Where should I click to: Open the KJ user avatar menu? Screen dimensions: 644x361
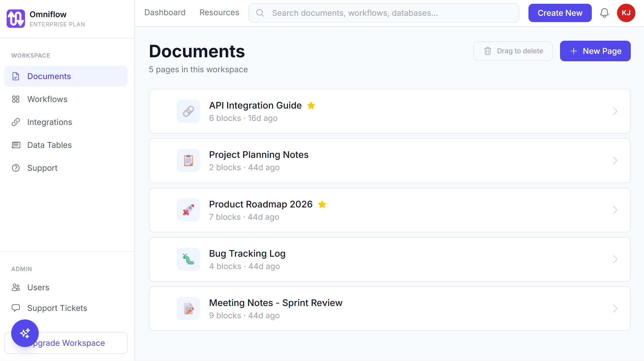pyautogui.click(x=626, y=13)
